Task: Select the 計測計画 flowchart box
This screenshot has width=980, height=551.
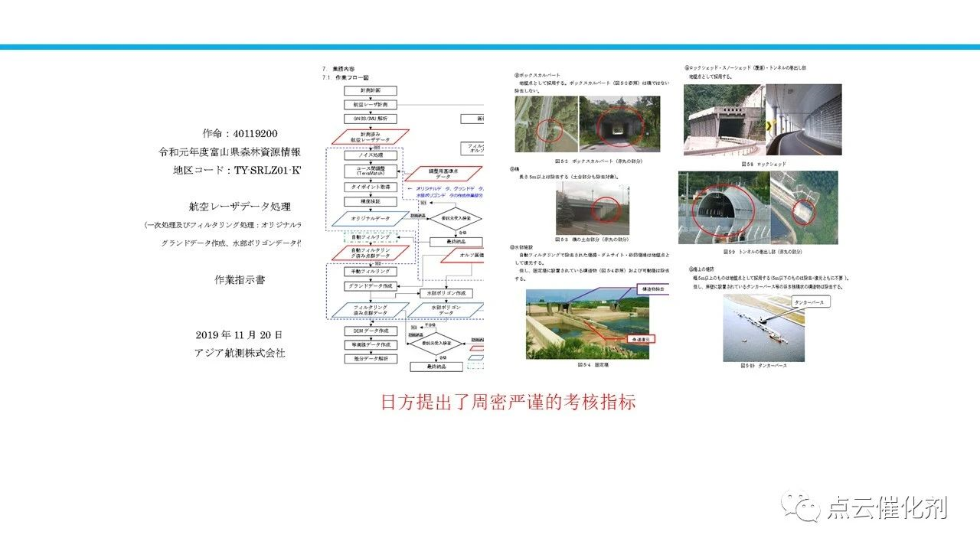Action: tap(371, 90)
